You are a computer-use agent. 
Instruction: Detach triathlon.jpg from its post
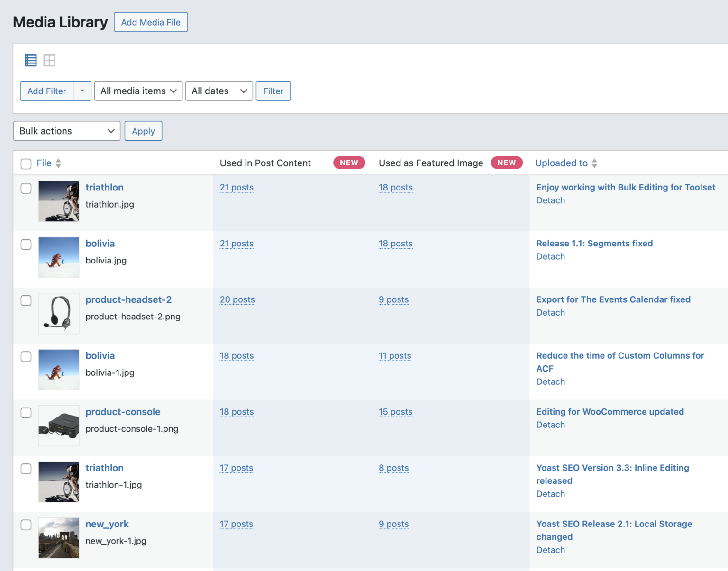tap(550, 200)
